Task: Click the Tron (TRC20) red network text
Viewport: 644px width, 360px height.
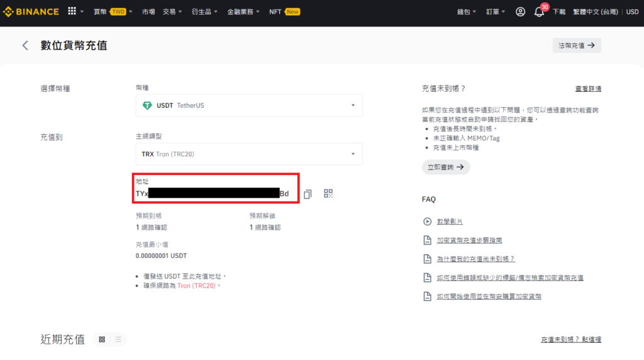Action: [196, 286]
